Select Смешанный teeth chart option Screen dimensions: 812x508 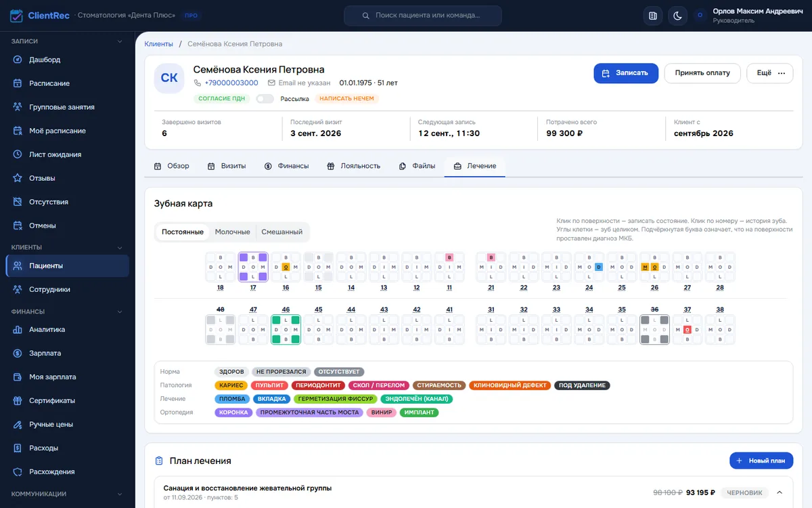click(x=281, y=232)
